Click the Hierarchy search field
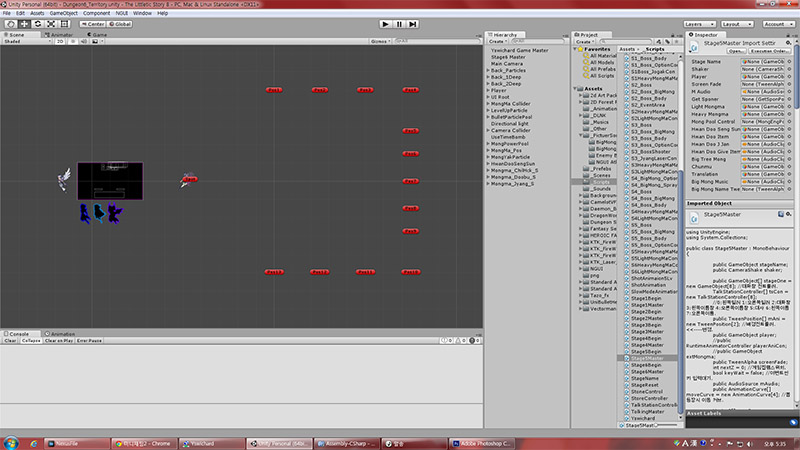Screen dimensions: 800x450 (x=536, y=41)
